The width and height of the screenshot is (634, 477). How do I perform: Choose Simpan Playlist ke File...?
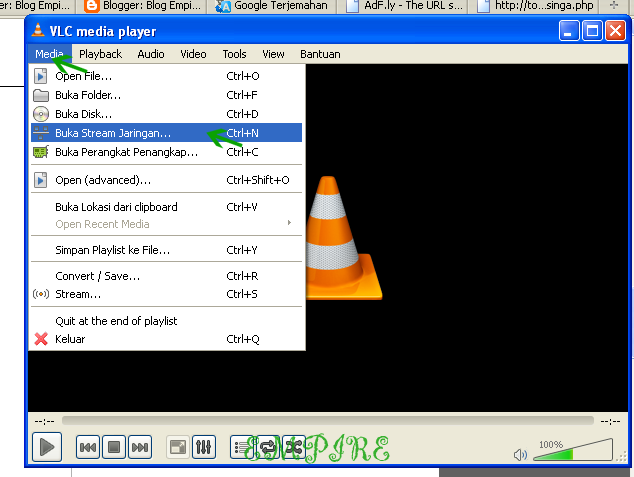point(166,250)
